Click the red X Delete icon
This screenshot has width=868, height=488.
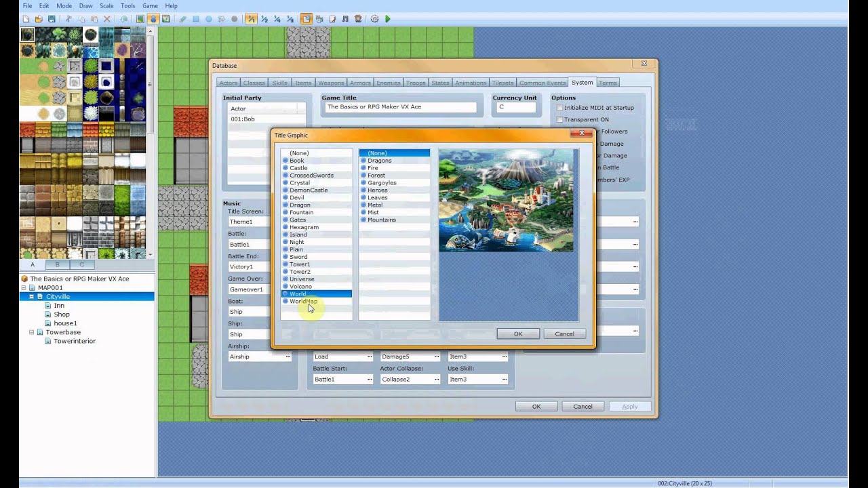click(107, 19)
